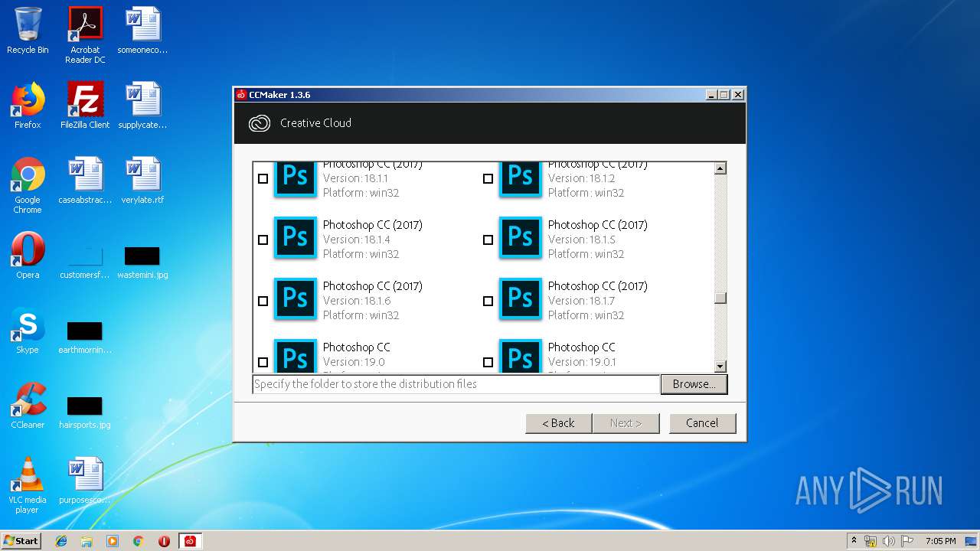Click Ps icon for version 18.1.7
Viewport: 980px width, 551px height.
pyautogui.click(x=521, y=298)
